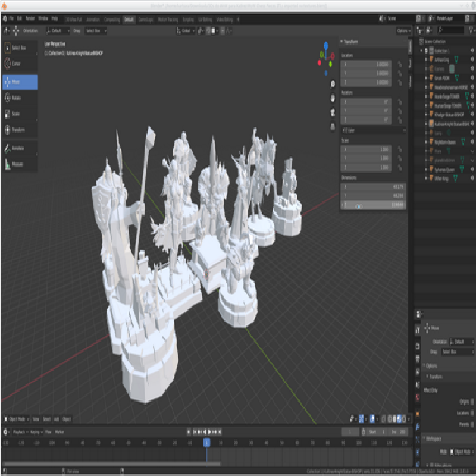Select the Measure tool
476x476 pixels.
(20, 164)
